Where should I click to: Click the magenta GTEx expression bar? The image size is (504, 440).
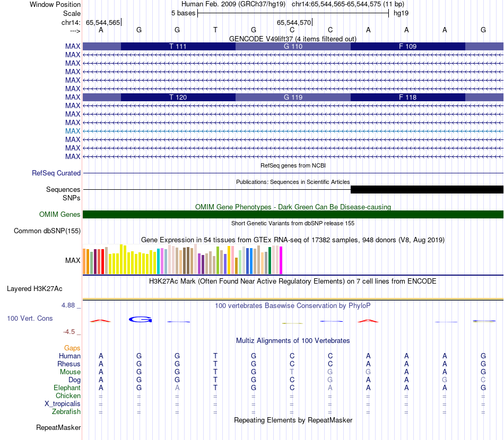coord(281,260)
